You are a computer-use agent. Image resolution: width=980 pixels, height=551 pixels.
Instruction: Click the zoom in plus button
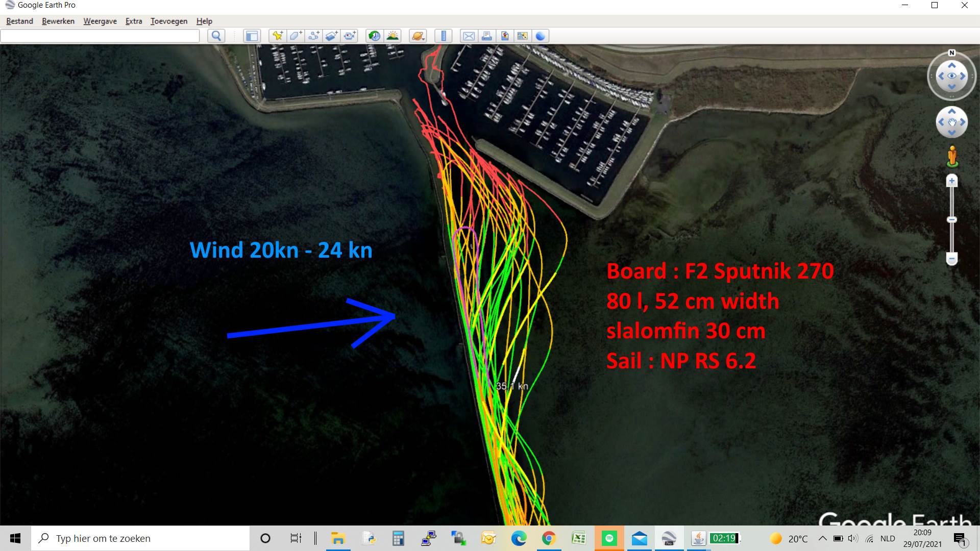[951, 181]
